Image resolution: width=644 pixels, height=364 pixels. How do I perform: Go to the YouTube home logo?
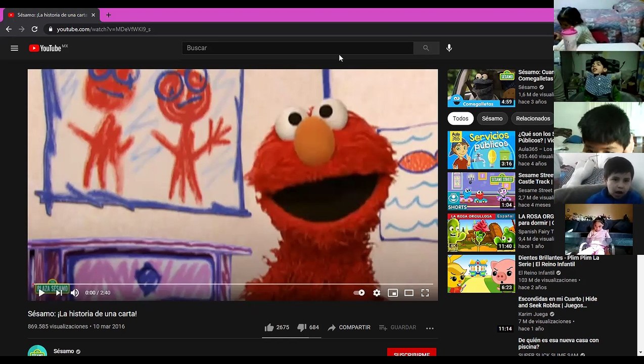pos(48,48)
